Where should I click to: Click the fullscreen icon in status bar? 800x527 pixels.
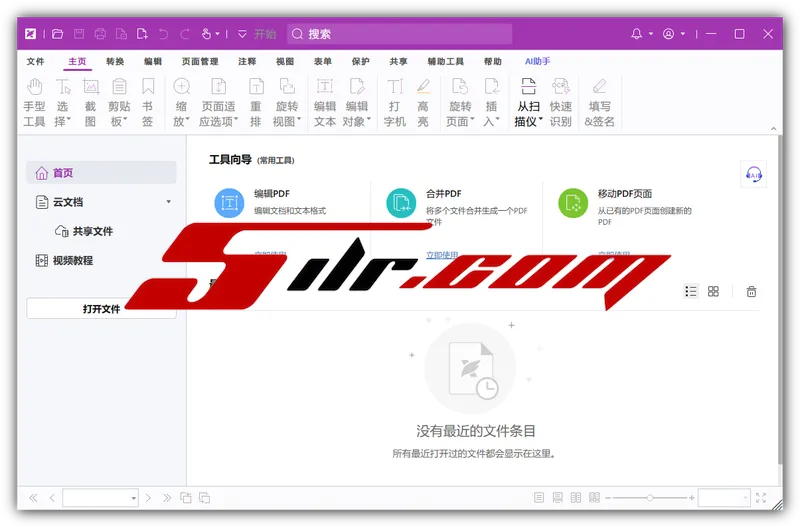(761, 498)
